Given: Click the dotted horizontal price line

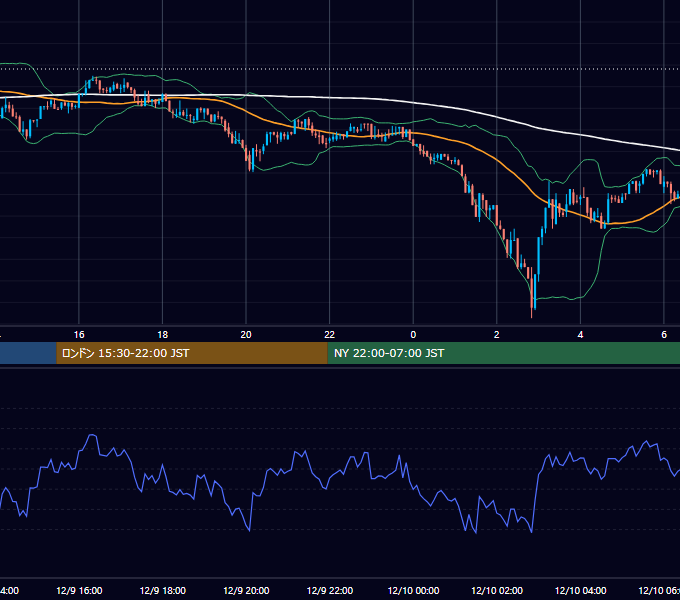Looking at the screenshot, I should coord(340,68).
